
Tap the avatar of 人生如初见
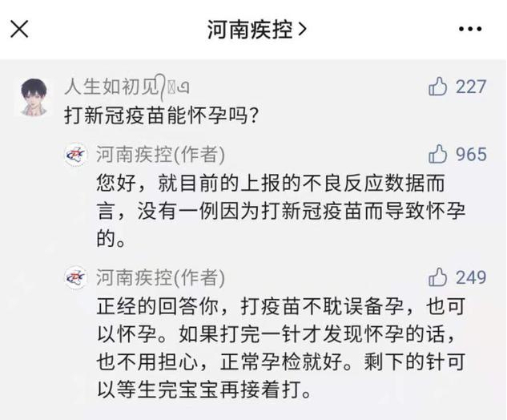point(31,97)
